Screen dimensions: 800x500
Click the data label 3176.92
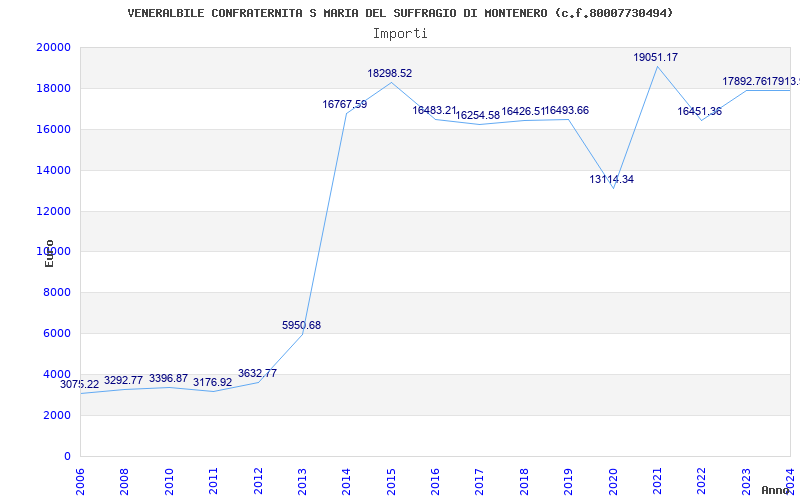[212, 383]
